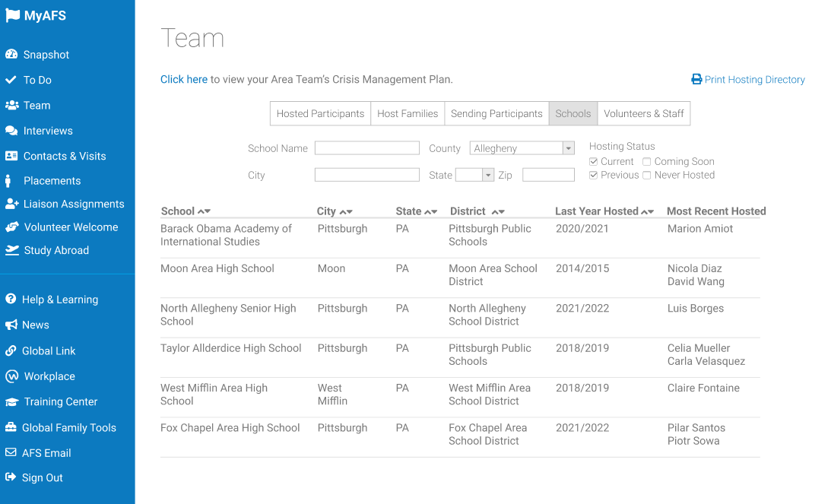
Task: Switch to Hosted Participants tab
Action: [320, 113]
